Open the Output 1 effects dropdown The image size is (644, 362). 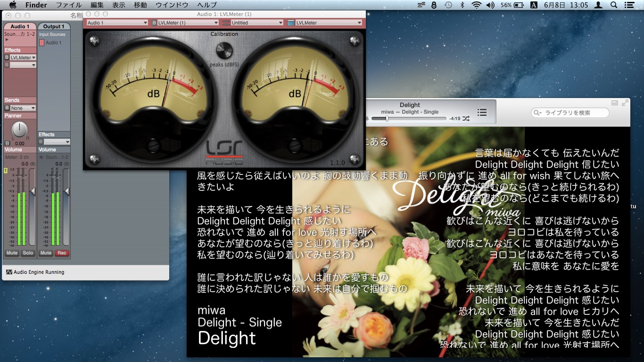[x=57, y=142]
